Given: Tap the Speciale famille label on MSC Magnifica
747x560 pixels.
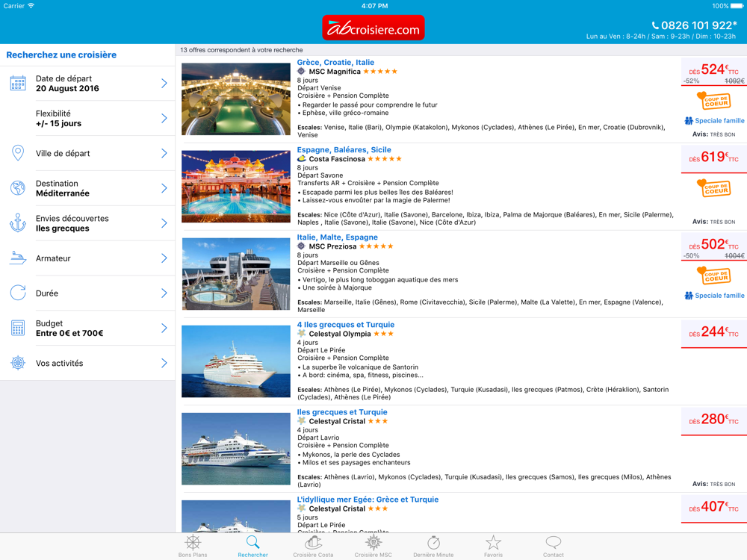Looking at the screenshot, I should (719, 120).
